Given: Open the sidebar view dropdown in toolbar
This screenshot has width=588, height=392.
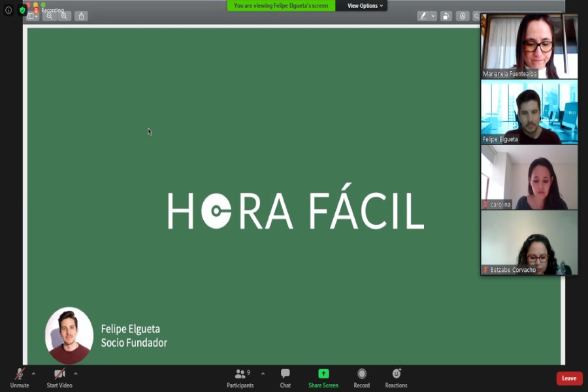Looking at the screenshot, I should point(32,16).
